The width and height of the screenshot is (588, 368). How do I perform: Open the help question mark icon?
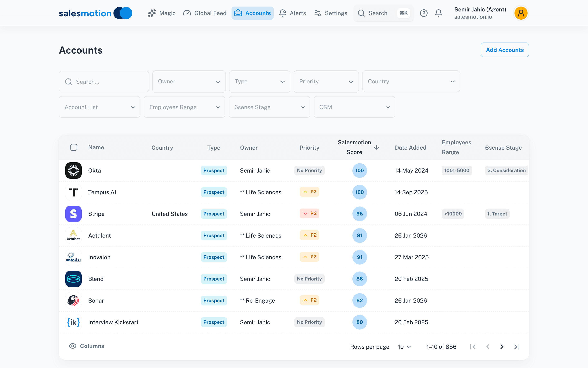pos(423,13)
